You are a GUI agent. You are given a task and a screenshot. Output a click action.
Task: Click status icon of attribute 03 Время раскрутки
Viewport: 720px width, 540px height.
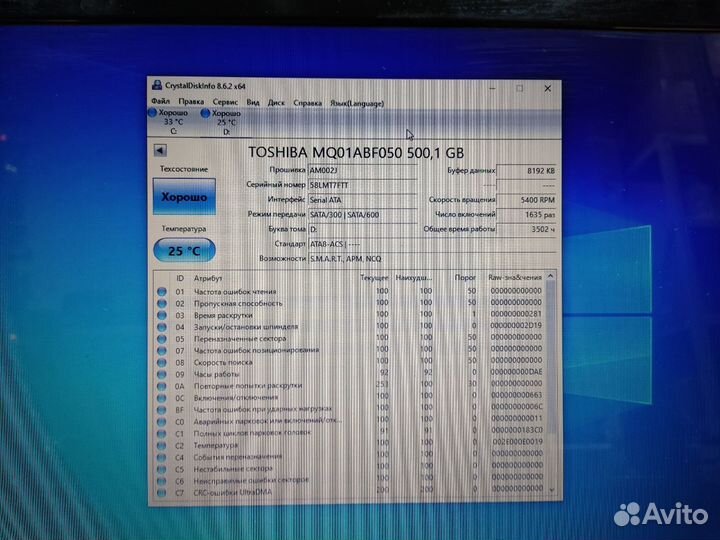point(162,315)
